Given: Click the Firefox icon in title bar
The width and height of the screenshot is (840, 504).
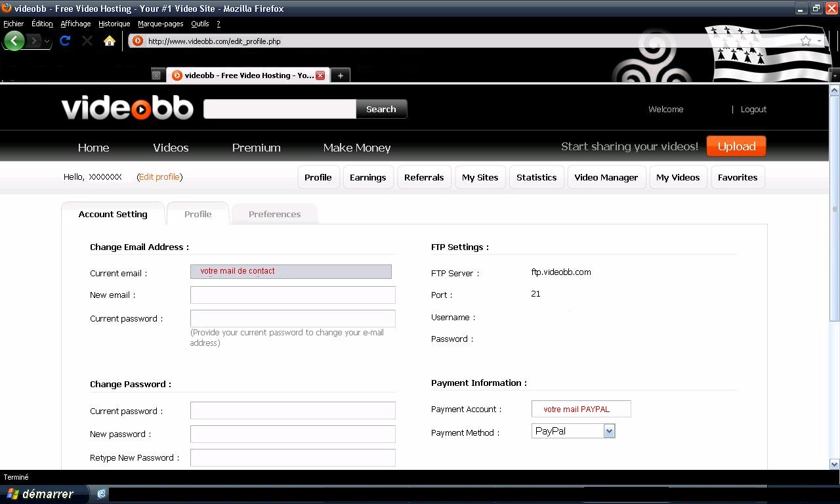Looking at the screenshot, I should (x=7, y=9).
